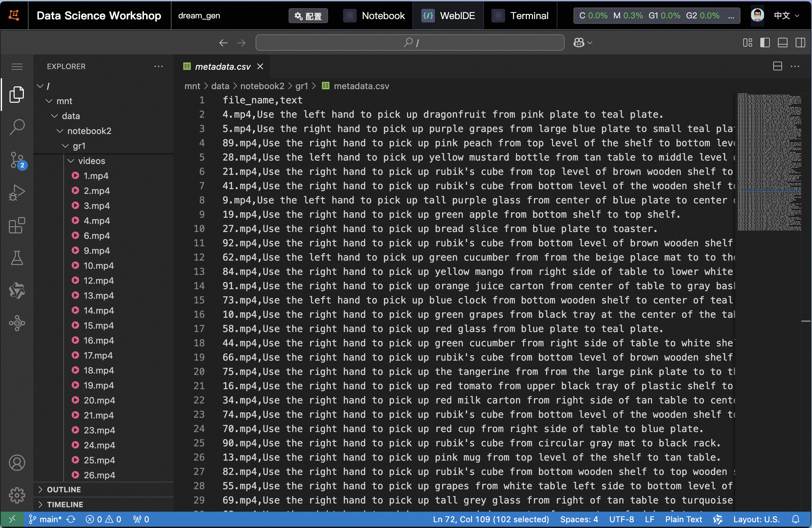Viewport: 812px width, 528px height.
Task: Click the minimap to scroll the file
Action: 769,160
